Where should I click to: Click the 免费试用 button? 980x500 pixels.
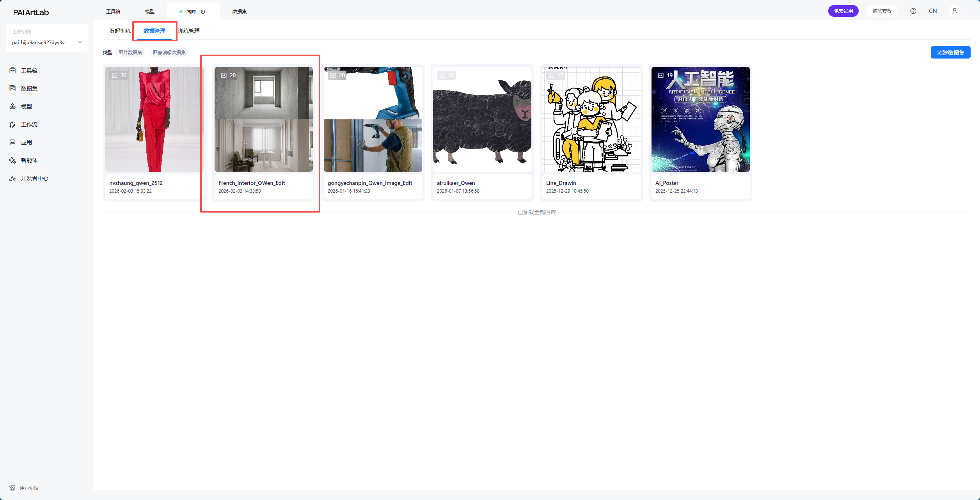pos(843,11)
